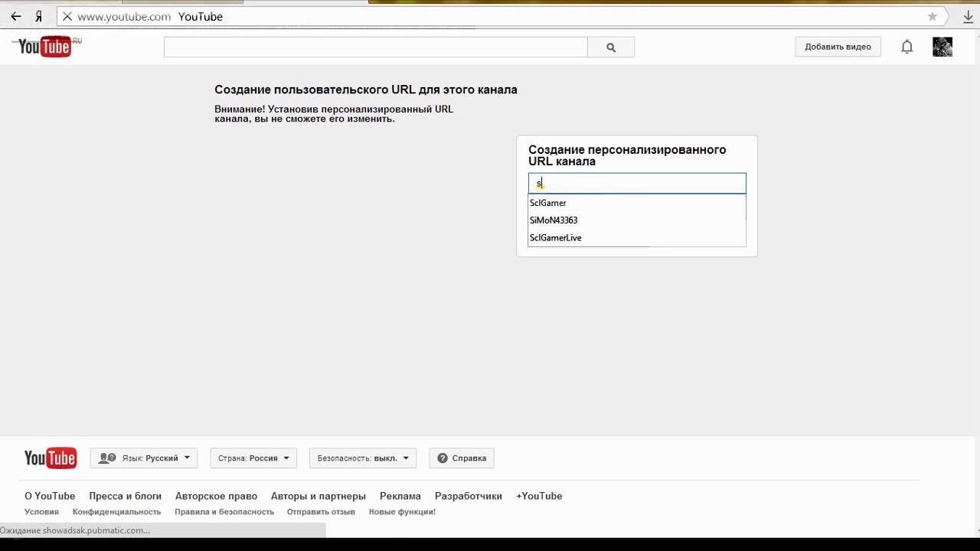
Task: Expand the Безопасность: выкл. dropdown
Action: pyautogui.click(x=363, y=458)
